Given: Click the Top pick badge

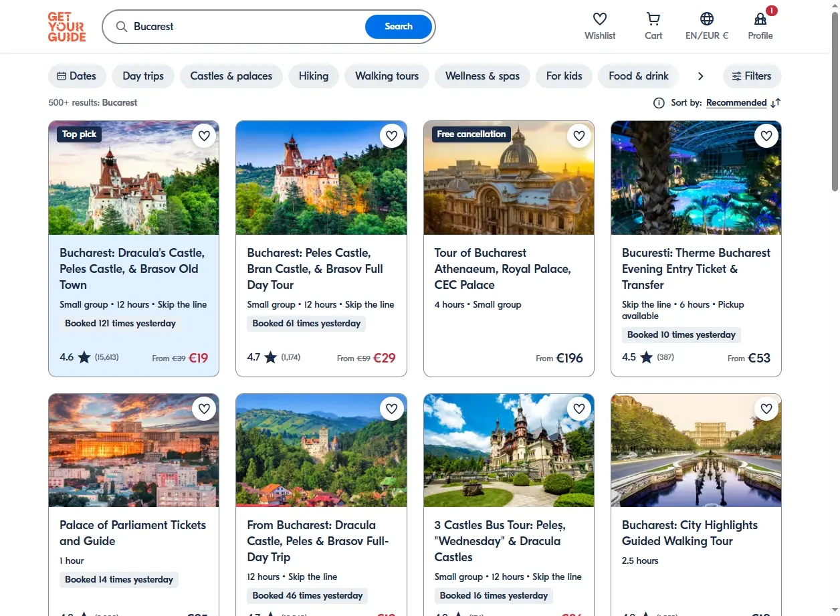Looking at the screenshot, I should click(x=80, y=134).
